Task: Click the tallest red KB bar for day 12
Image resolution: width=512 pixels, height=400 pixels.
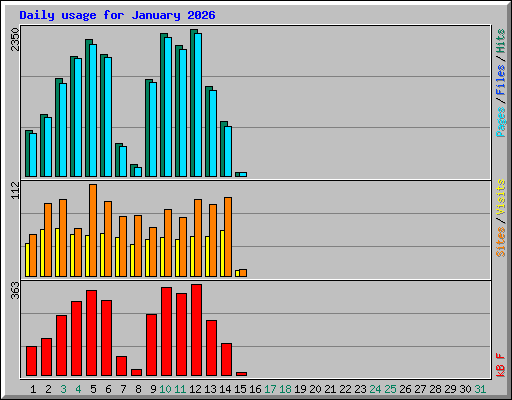Action: (x=196, y=330)
